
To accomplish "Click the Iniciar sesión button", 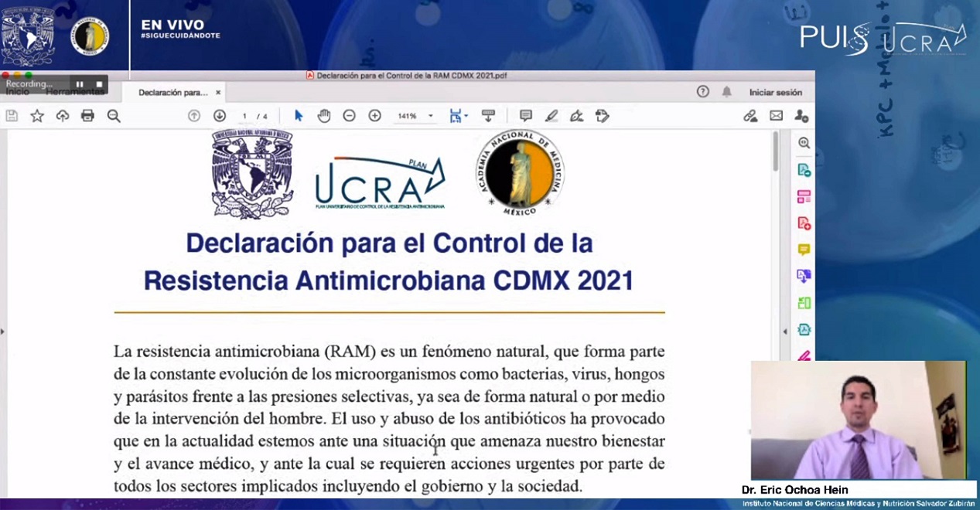I will point(774,91).
